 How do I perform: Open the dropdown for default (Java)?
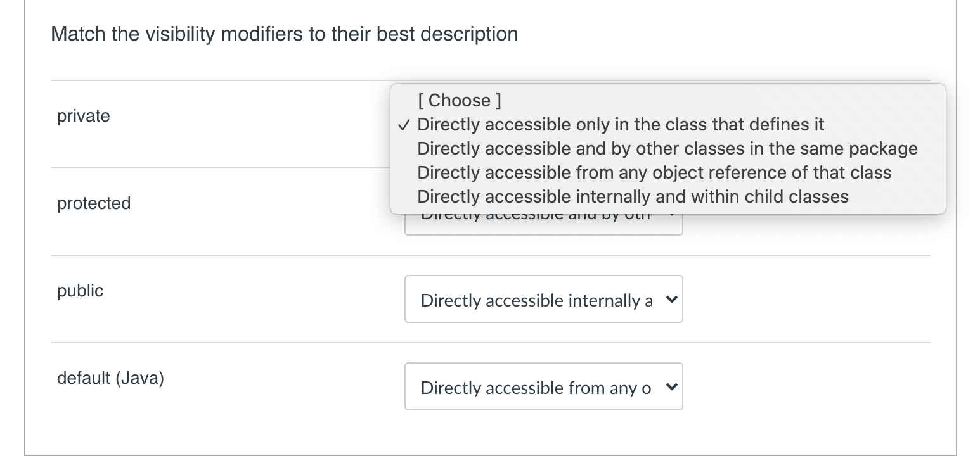(x=543, y=386)
